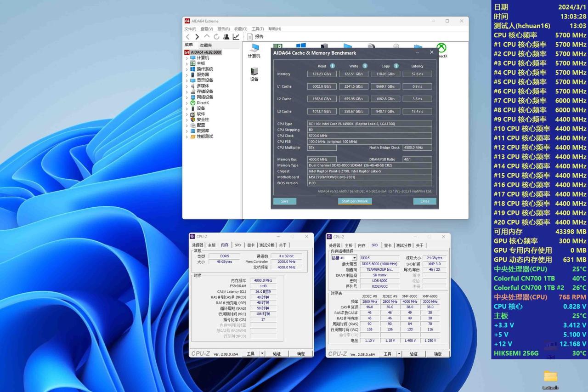
Task: Select the DirectX Xbox icon in tree
Action: (x=193, y=103)
